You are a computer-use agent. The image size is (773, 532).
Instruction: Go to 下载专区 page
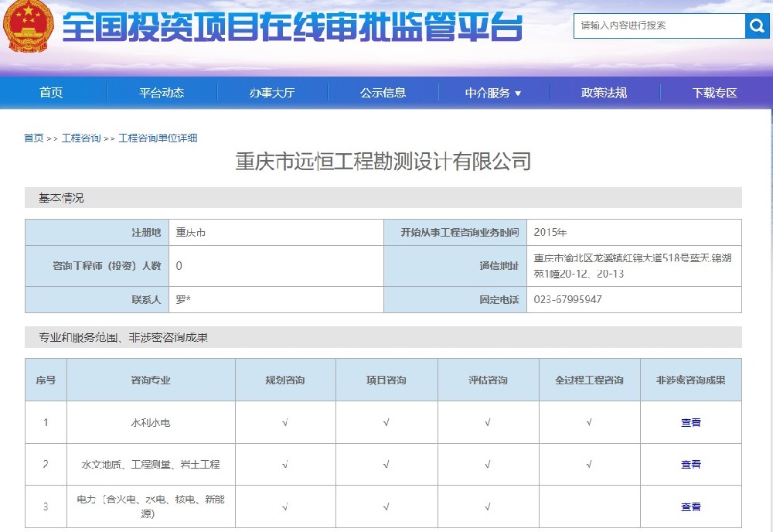[714, 93]
